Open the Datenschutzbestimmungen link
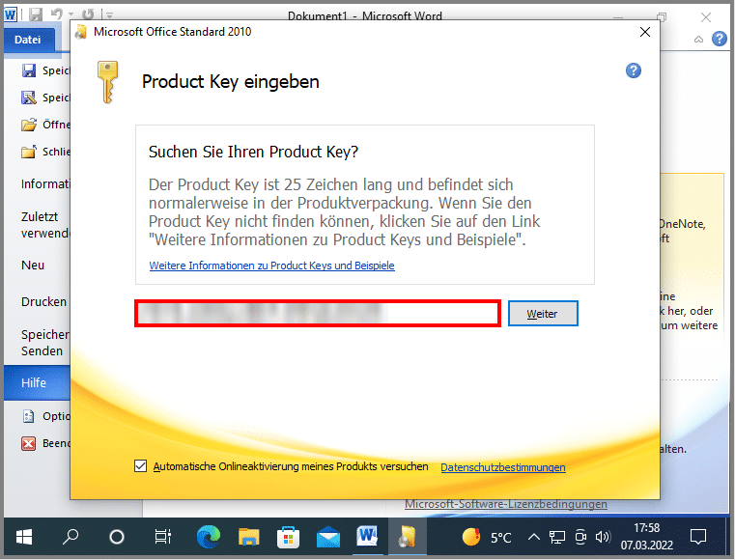This screenshot has width=735, height=560. (x=503, y=467)
